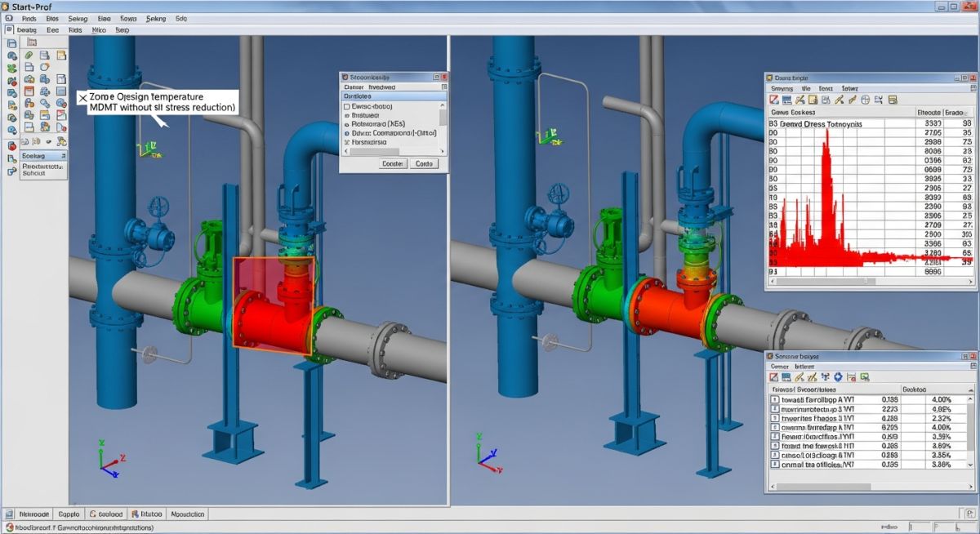Enable the checkbox on the first results table row

[x=774, y=399]
